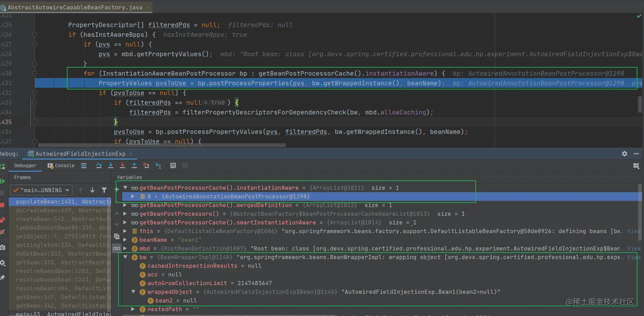Viewport: 644px width, 316px height.
Task: Stop the debug session
Action: (2, 205)
